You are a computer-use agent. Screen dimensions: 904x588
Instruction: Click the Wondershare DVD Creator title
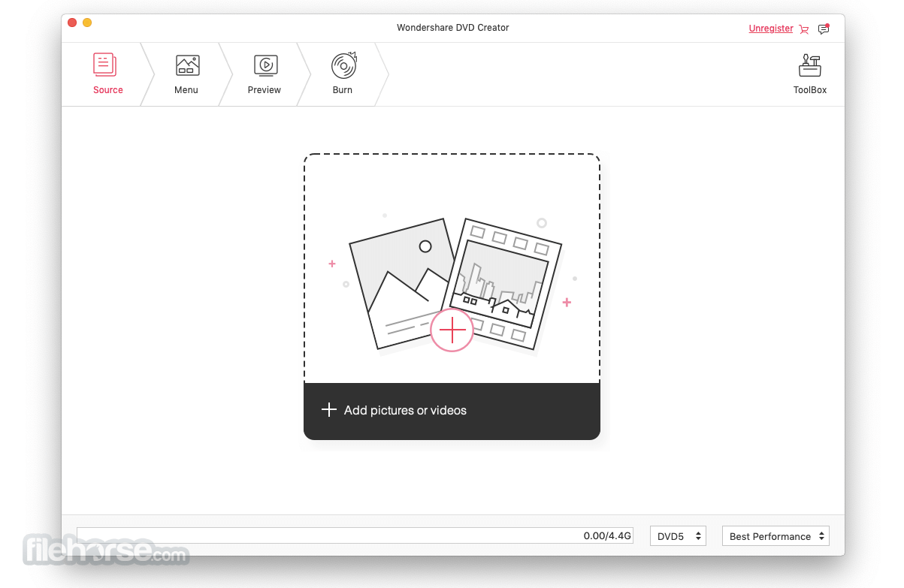coord(453,28)
